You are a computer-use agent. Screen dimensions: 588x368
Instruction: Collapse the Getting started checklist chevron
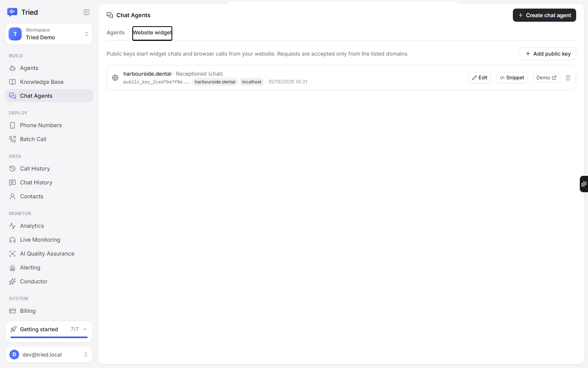point(85,329)
